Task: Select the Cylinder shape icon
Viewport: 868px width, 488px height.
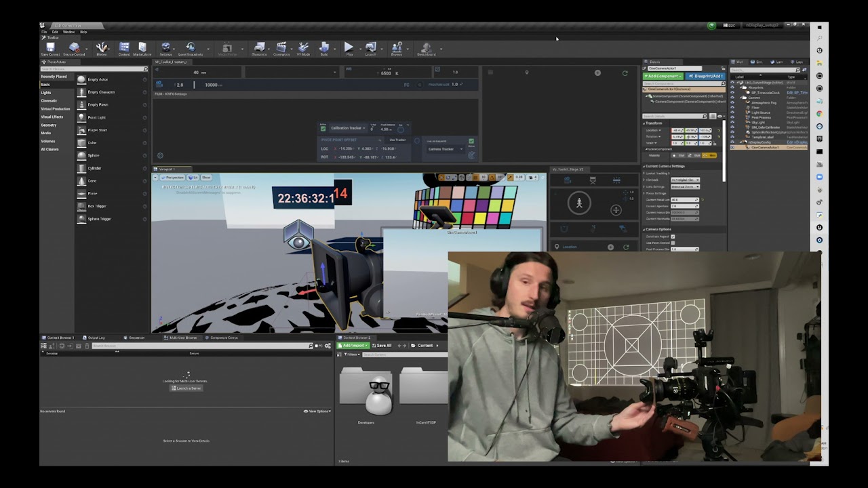Action: tap(81, 168)
